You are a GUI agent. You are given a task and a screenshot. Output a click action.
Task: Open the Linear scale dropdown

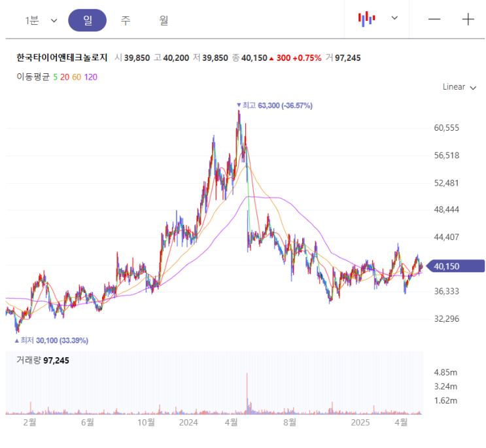tap(459, 87)
